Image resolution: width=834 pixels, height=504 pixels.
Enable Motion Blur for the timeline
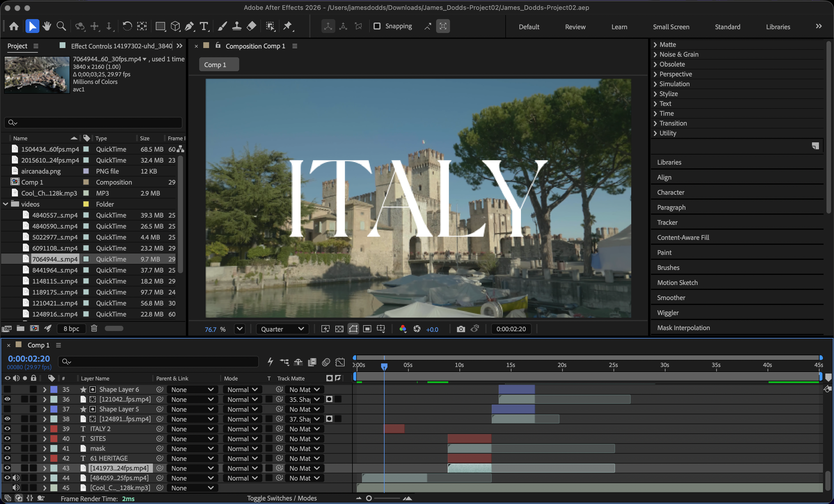pos(326,362)
